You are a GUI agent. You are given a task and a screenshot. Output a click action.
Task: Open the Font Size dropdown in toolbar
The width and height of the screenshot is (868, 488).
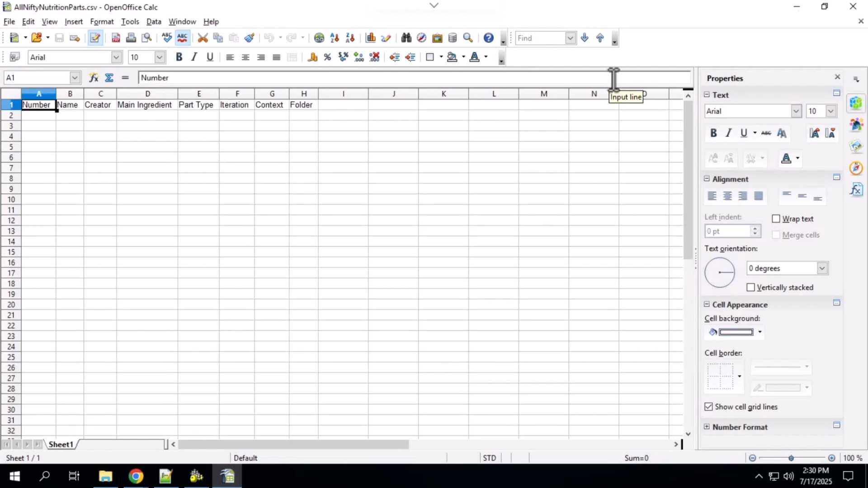pyautogui.click(x=159, y=57)
